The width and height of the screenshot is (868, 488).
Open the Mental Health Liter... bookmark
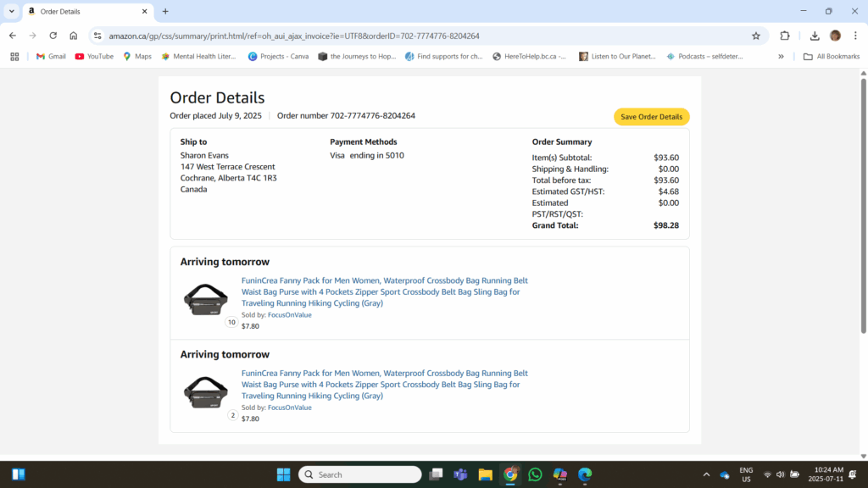198,57
